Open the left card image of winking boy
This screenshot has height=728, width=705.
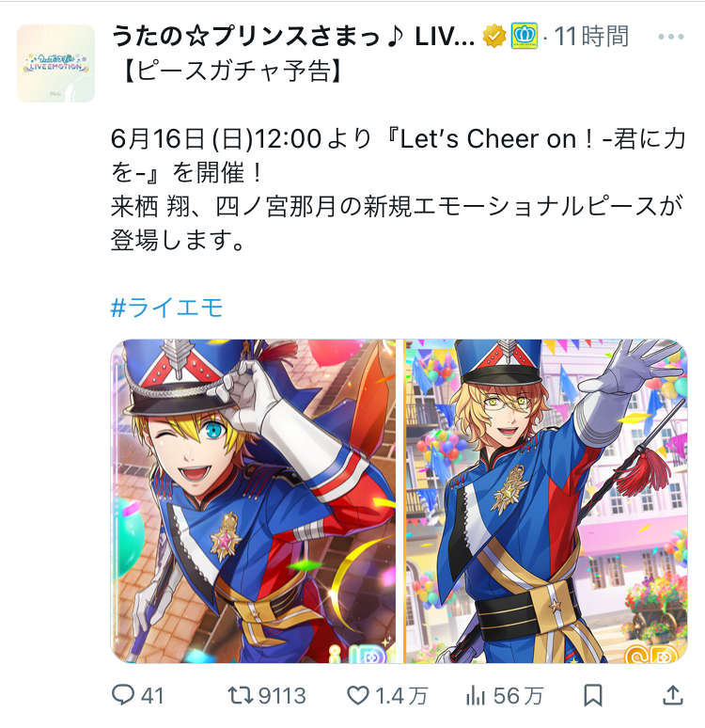tap(254, 501)
